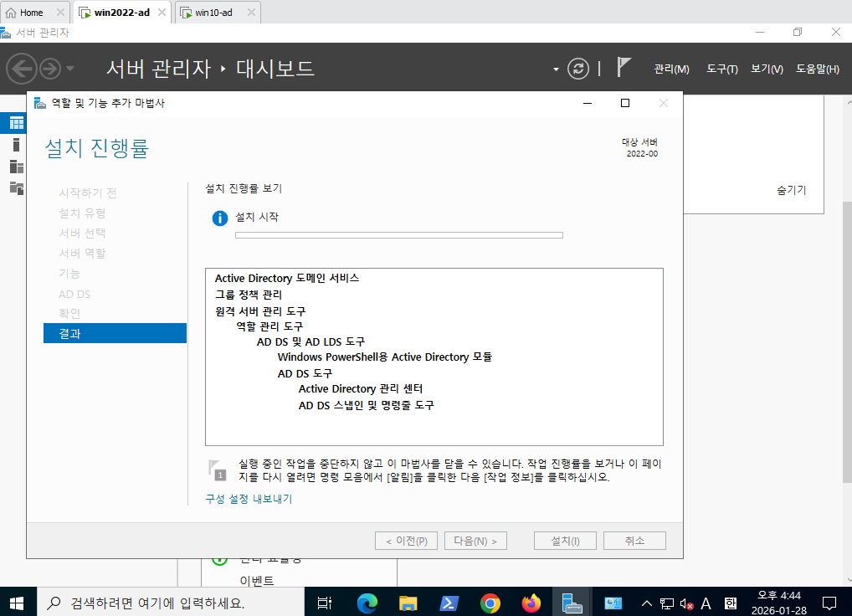Expand dropdown arrow left of refresh icon
852x616 pixels.
click(x=556, y=69)
